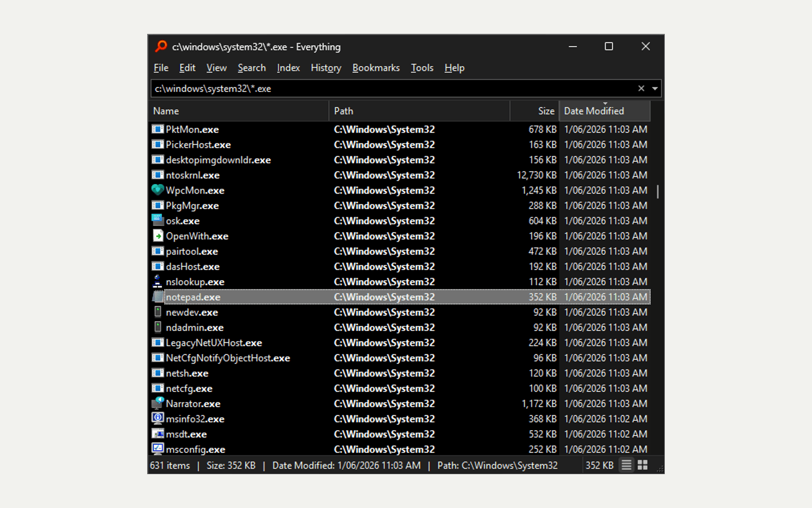Switch to thumbnails grid view icon
Image resolution: width=812 pixels, height=508 pixels.
(643, 466)
